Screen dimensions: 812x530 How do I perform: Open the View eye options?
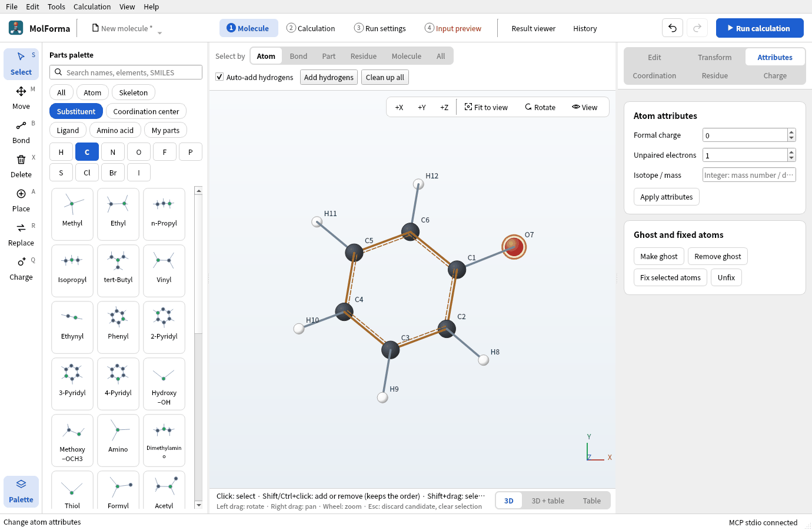click(584, 107)
